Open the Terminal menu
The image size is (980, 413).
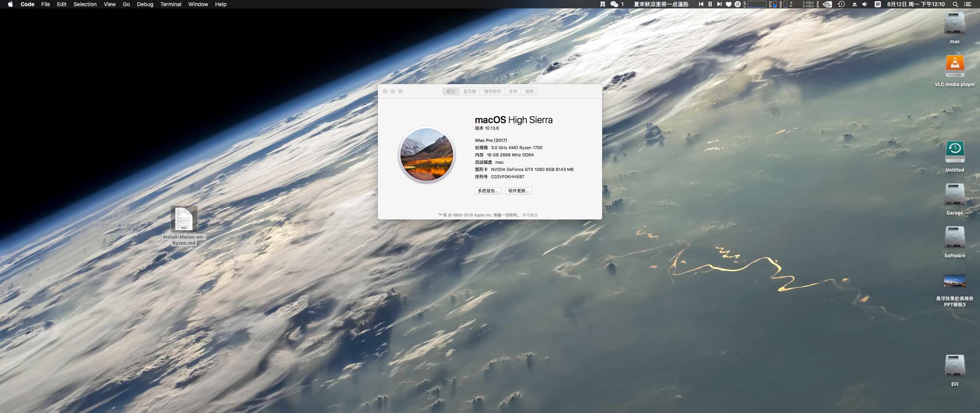[x=171, y=4]
